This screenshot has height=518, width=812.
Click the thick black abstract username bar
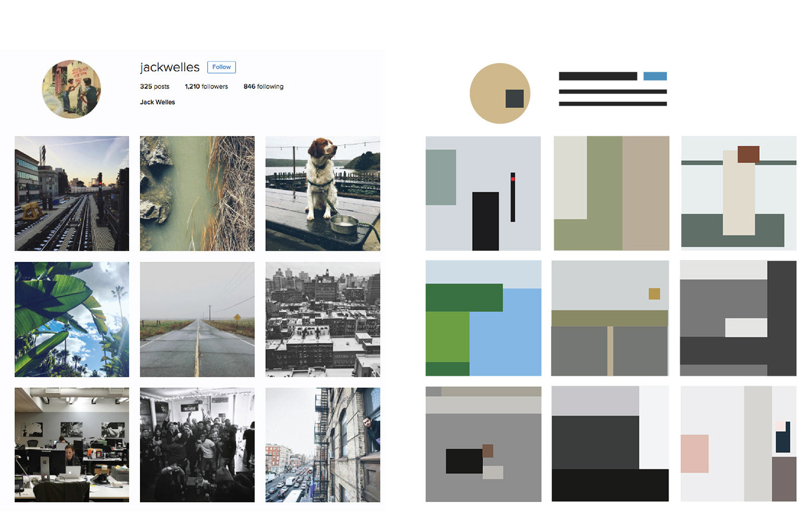[x=598, y=76]
